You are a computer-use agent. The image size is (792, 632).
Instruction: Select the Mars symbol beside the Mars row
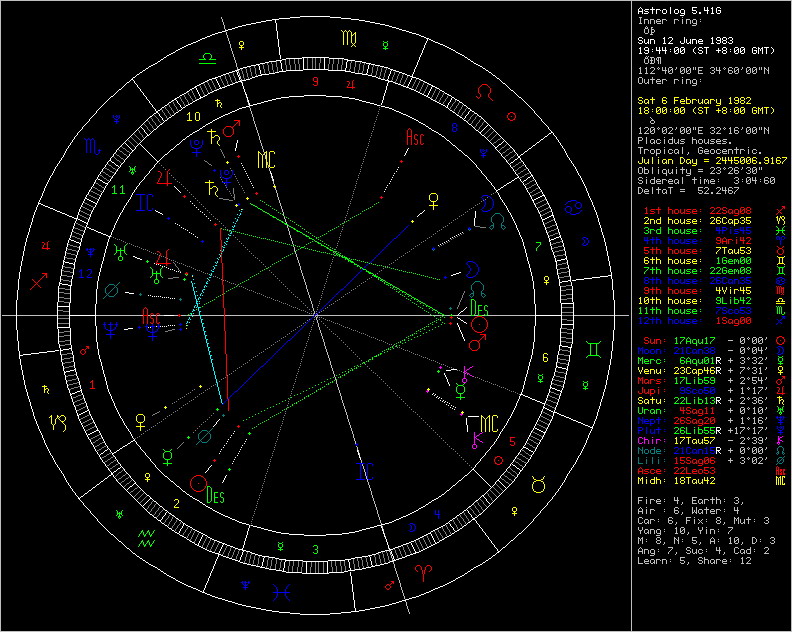coord(784,381)
